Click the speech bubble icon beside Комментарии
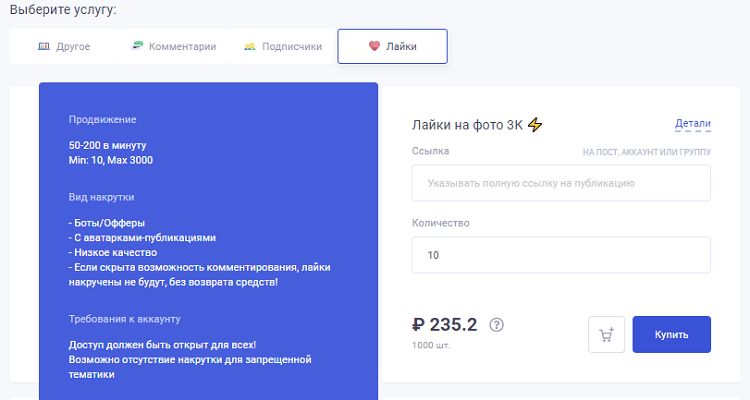Image resolution: width=750 pixels, height=400 pixels. 137,46
